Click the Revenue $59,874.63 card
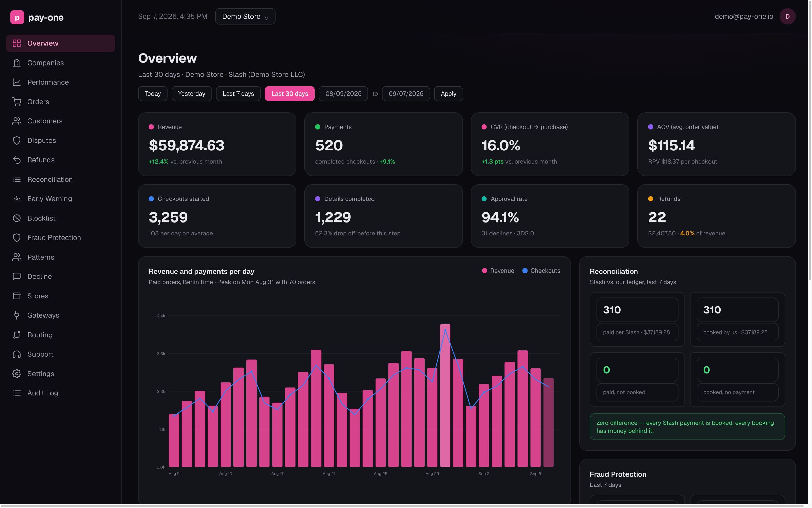The image size is (812, 508). pyautogui.click(x=217, y=144)
